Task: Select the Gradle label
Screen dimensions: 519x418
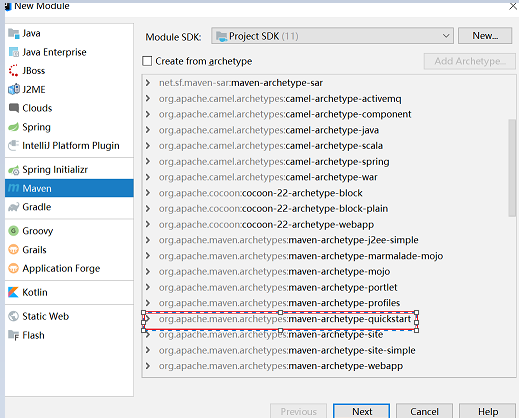Action: tap(37, 207)
